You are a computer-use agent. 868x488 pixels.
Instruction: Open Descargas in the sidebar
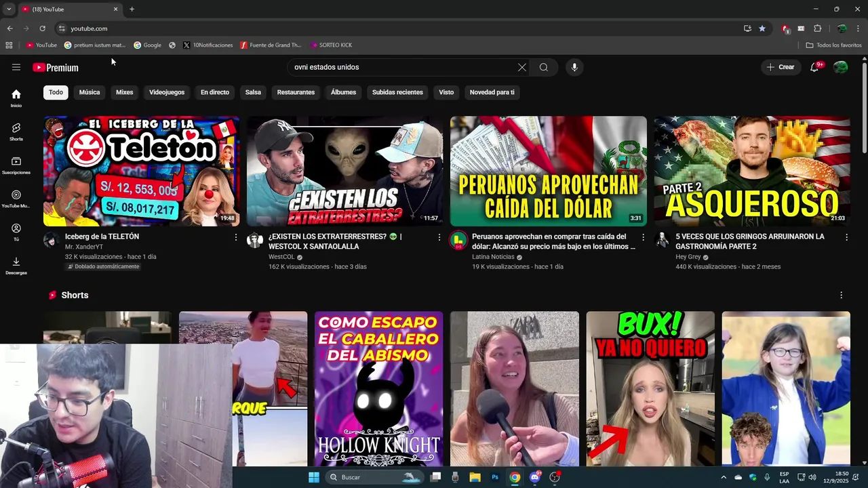(16, 266)
